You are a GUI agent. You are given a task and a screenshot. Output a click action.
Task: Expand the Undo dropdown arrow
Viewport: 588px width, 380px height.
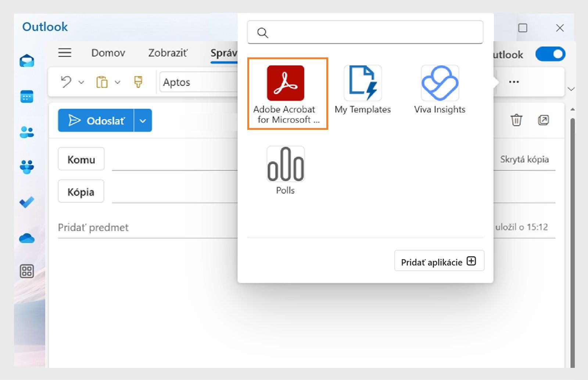(82, 82)
